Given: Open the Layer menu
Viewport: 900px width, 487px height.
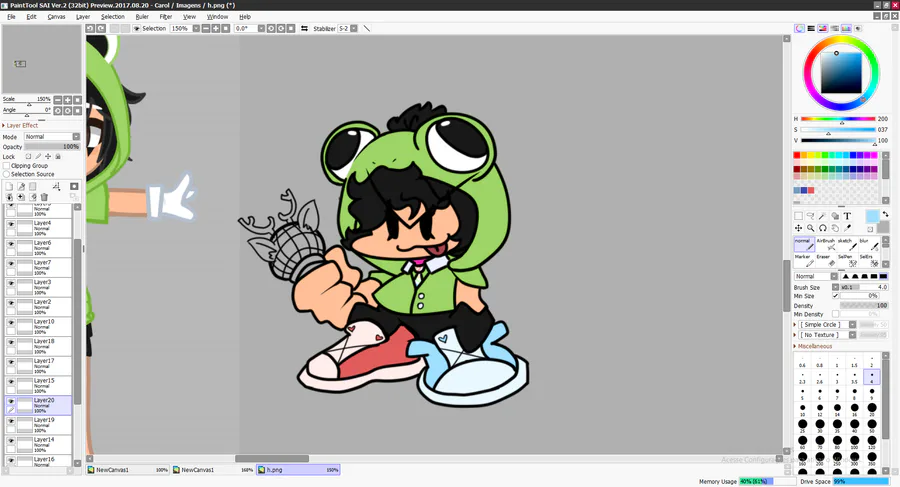Looking at the screenshot, I should tap(83, 17).
